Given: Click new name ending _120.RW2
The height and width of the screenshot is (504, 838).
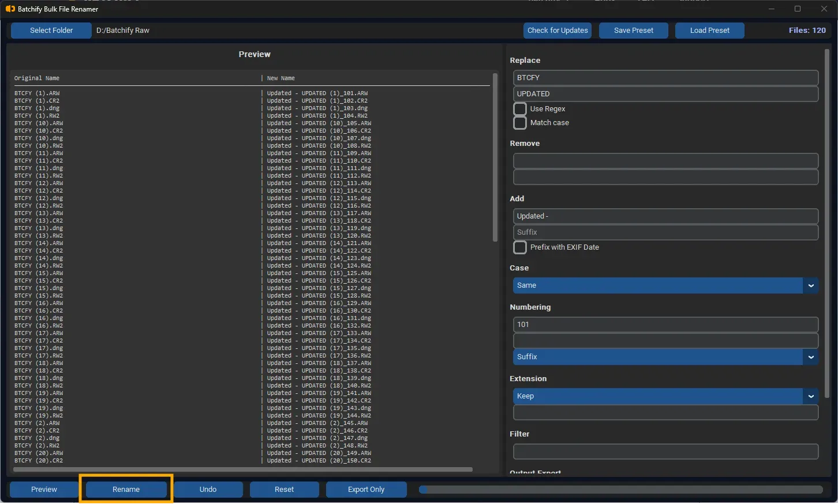Looking at the screenshot, I should 319,236.
